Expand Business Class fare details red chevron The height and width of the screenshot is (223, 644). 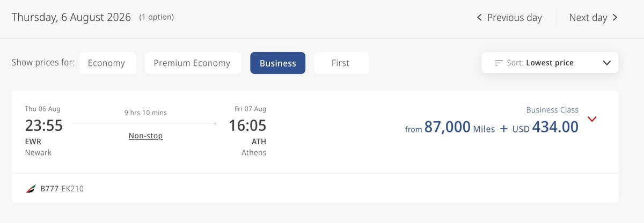592,119
